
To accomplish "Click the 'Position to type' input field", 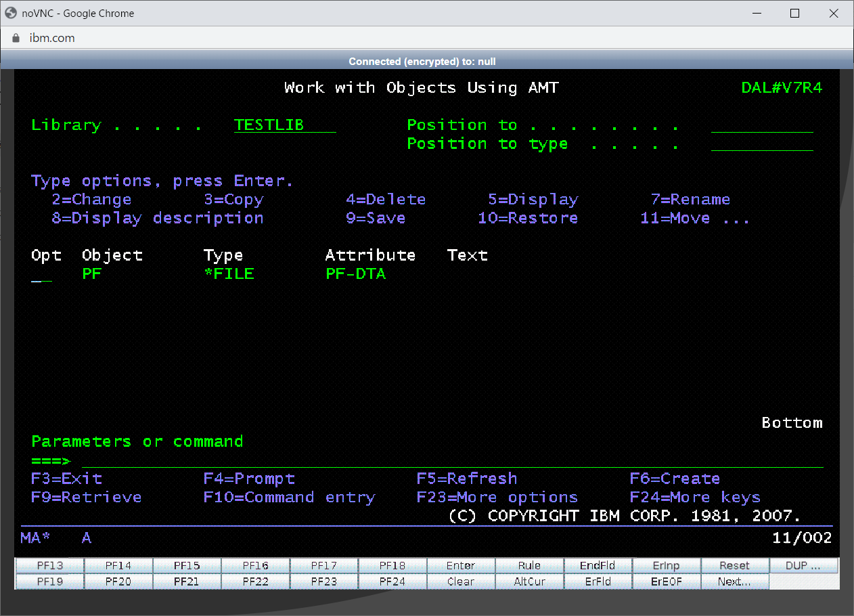I will (762, 144).
